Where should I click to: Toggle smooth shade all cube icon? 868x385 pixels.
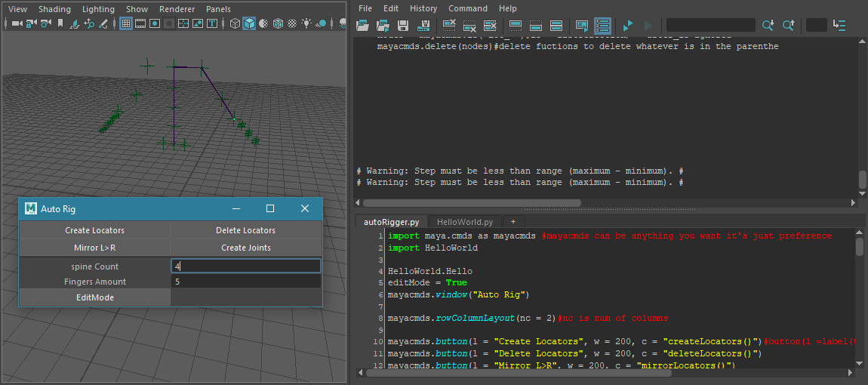tap(249, 24)
